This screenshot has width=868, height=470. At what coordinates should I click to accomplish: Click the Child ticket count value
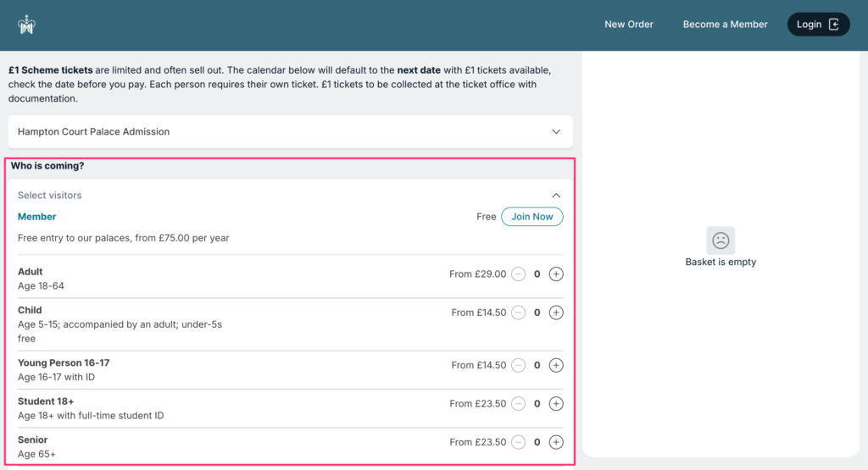537,312
